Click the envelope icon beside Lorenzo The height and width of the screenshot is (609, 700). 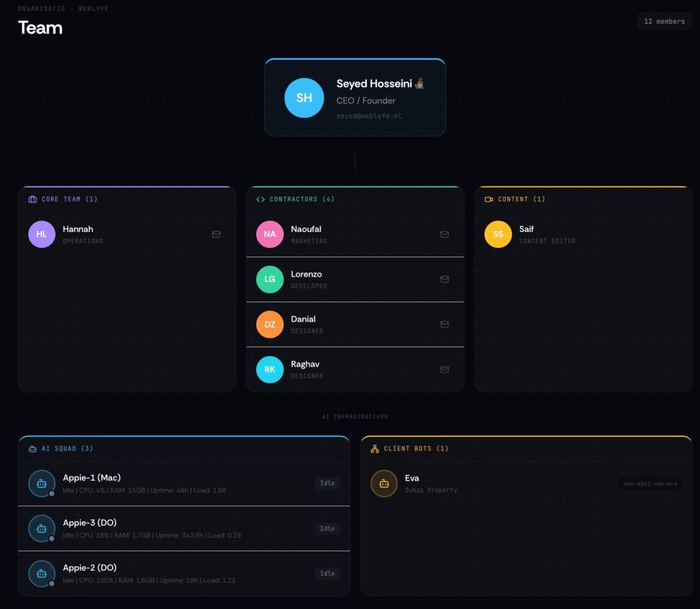pos(444,279)
